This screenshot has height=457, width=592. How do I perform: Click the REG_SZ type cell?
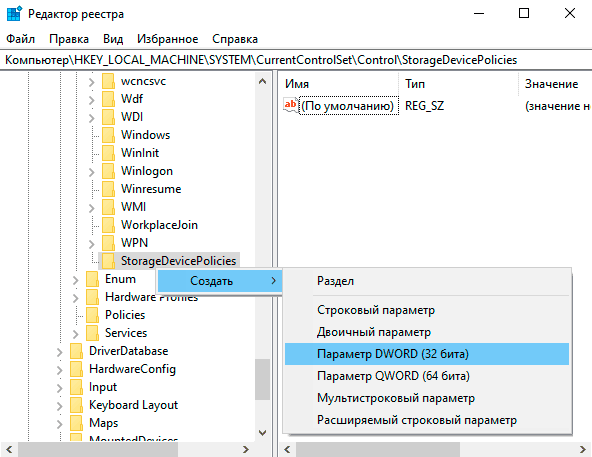pyautogui.click(x=424, y=106)
